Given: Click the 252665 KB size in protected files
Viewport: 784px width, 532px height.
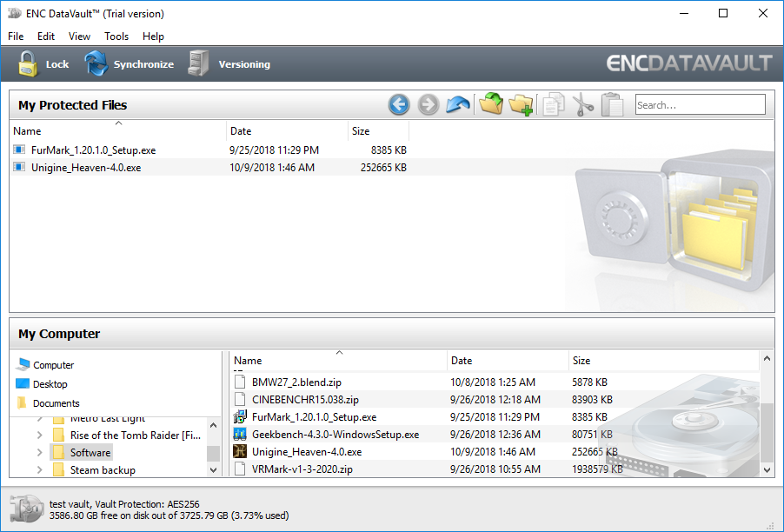Looking at the screenshot, I should 383,167.
